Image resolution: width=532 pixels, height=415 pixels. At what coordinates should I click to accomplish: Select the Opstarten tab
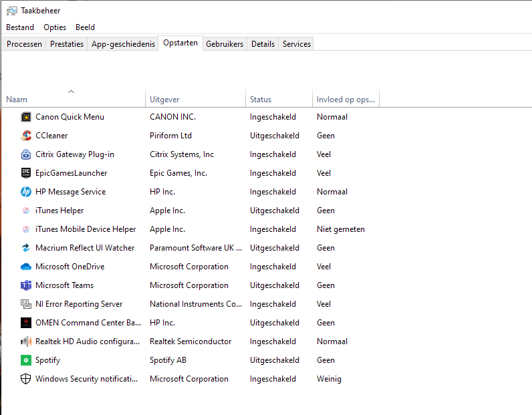click(x=180, y=43)
